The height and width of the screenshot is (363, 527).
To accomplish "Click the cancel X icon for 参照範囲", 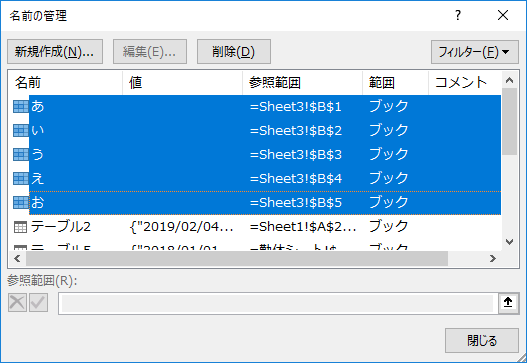I will [17, 302].
